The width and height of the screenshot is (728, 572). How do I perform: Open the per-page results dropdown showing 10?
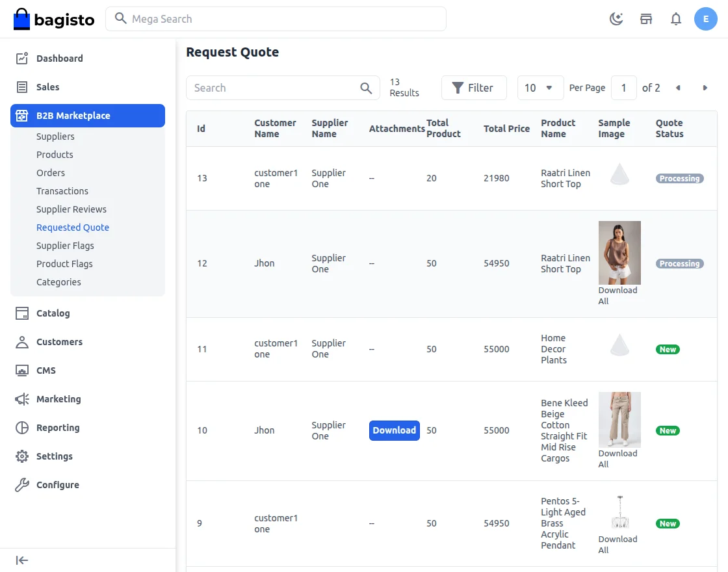[x=540, y=87]
